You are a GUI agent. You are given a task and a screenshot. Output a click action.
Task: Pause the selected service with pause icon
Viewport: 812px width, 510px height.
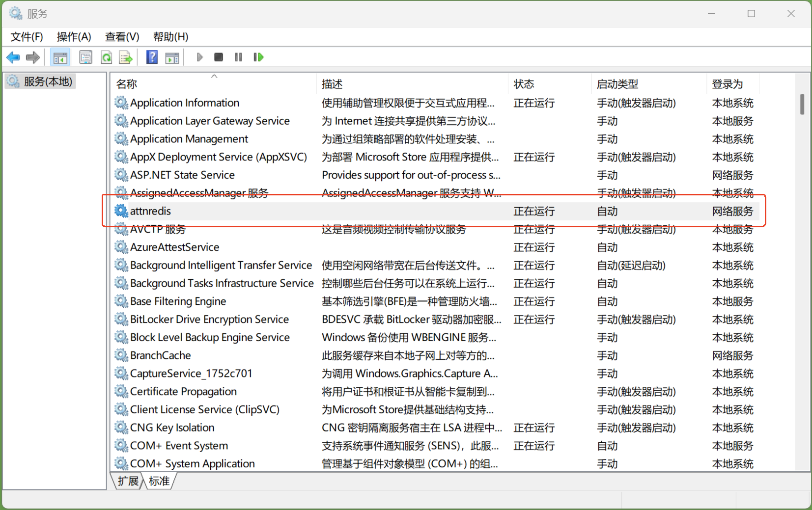click(x=238, y=57)
